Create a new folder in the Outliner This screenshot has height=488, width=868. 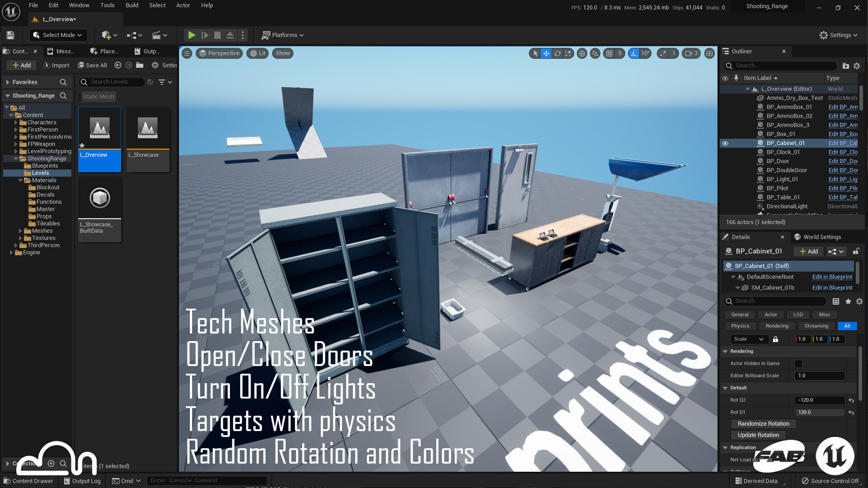[845, 66]
